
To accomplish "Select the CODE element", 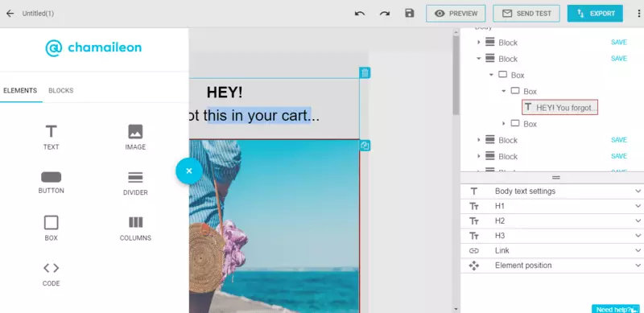I will click(51, 274).
